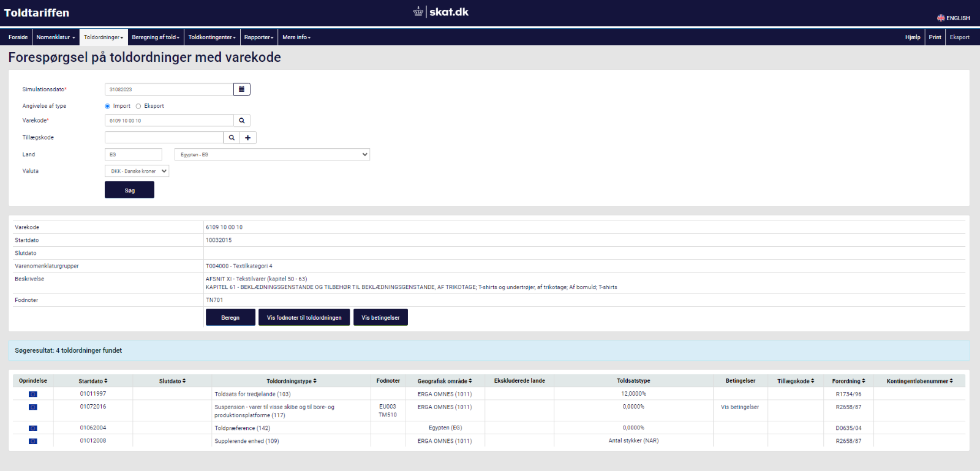Screen dimensions: 980x471
Task: Sort table by Startdato column
Action: [93, 381]
